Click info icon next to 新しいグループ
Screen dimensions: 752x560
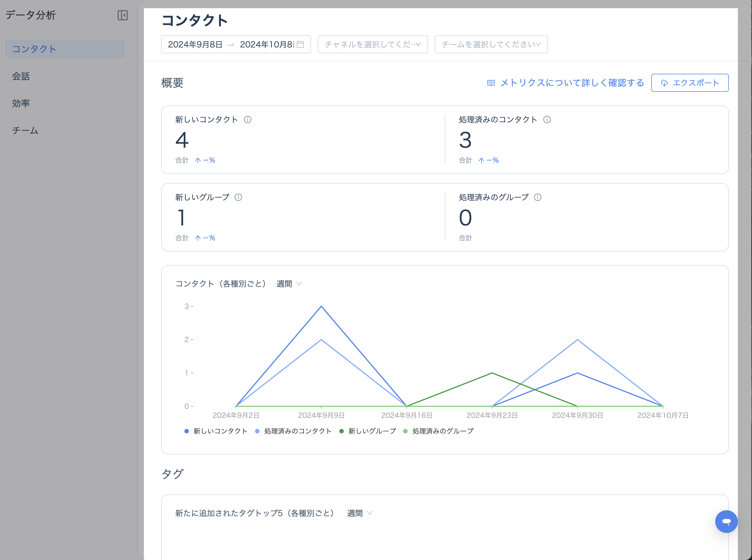pos(238,197)
